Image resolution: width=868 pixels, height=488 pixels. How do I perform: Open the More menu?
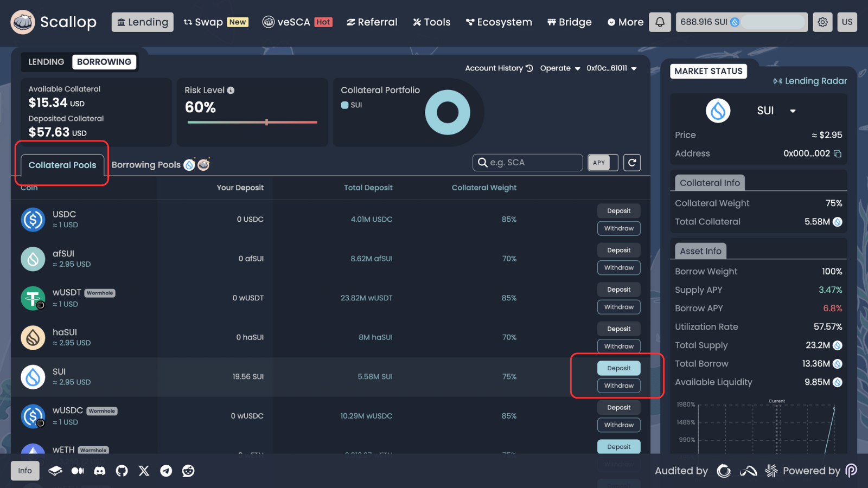pyautogui.click(x=626, y=22)
